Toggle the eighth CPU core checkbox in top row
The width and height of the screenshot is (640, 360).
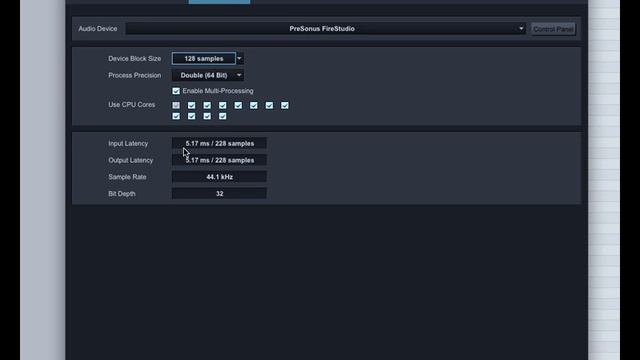coord(284,105)
